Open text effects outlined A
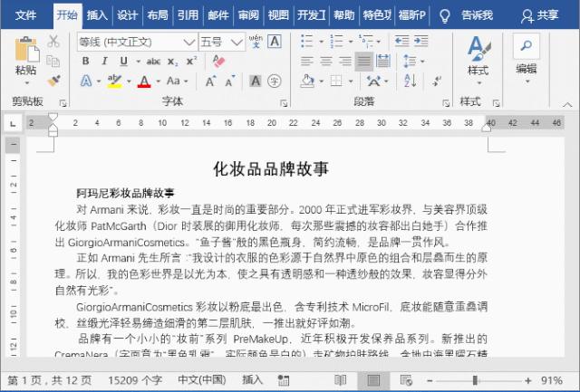580x392 pixels. pos(86,81)
